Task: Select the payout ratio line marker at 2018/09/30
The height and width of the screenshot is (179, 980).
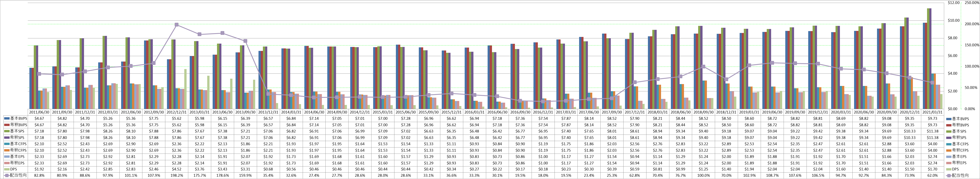Action: tap(703, 67)
